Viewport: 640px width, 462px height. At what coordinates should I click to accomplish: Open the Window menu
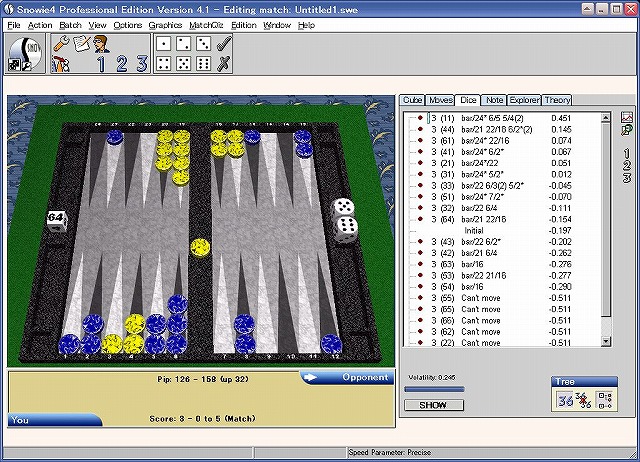277,25
